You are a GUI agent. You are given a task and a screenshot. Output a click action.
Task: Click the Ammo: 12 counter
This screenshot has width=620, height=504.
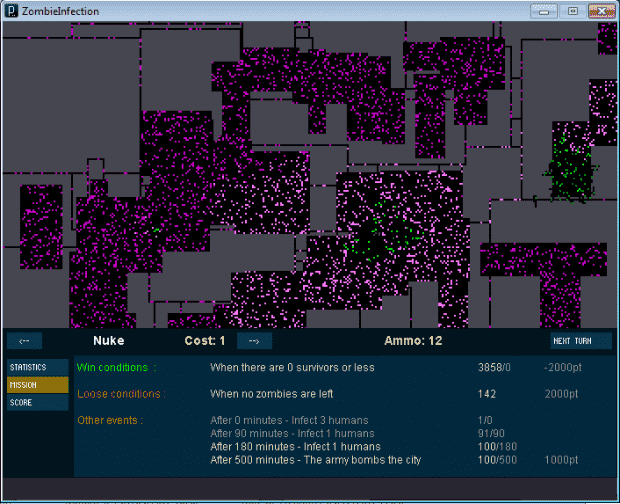tap(412, 341)
